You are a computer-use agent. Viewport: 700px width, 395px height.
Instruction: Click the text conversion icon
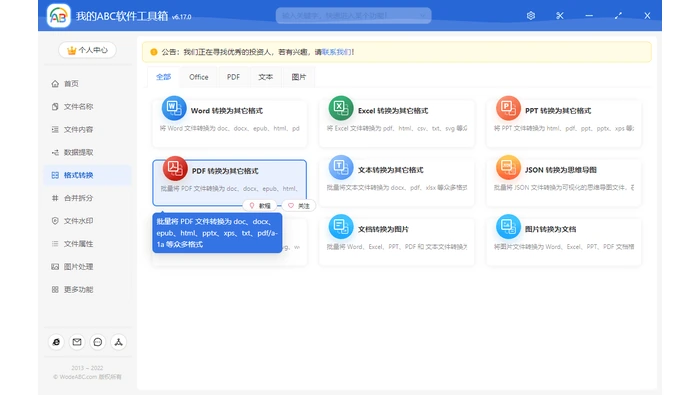pyautogui.click(x=341, y=167)
